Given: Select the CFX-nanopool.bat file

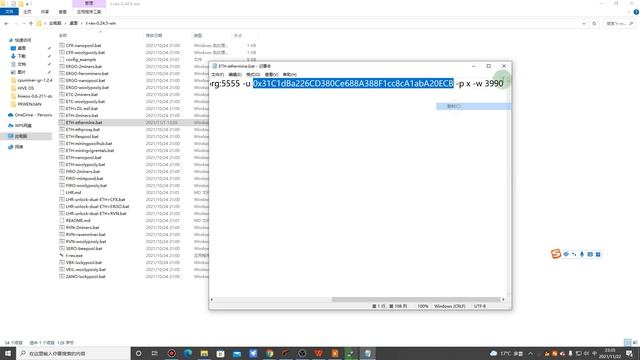Looking at the screenshot, I should [83, 45].
